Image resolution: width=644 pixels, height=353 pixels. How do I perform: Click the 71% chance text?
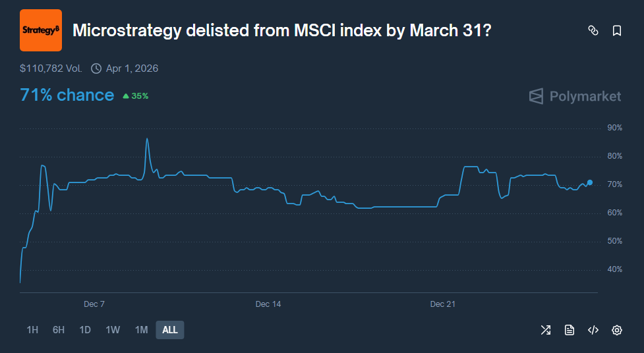[67, 95]
